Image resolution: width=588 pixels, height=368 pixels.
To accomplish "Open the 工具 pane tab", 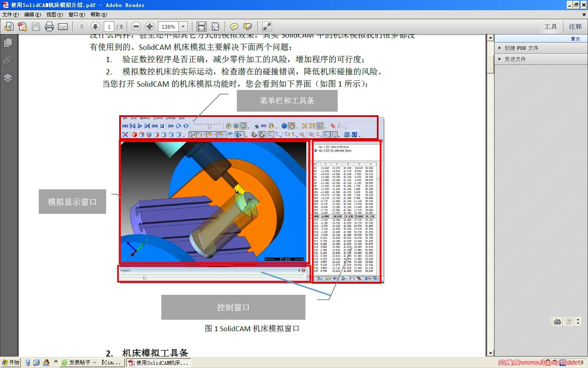I will click(x=550, y=27).
